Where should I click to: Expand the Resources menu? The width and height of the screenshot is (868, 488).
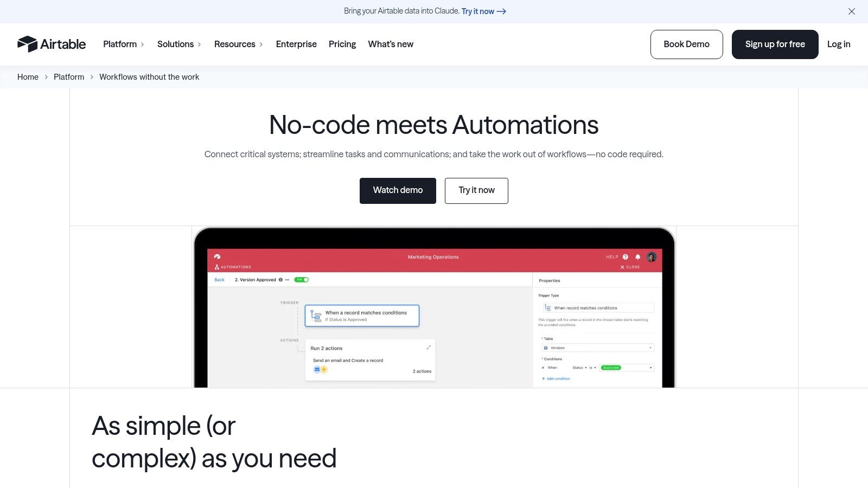click(239, 44)
